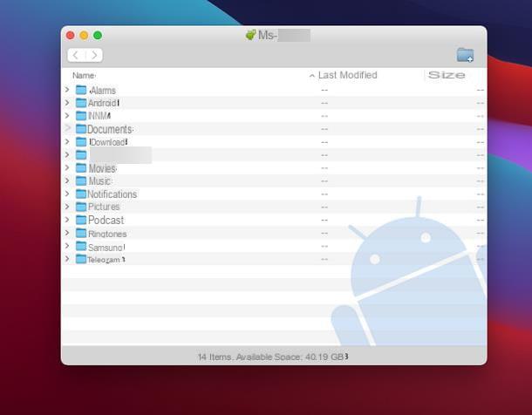Image resolution: width=532 pixels, height=415 pixels.
Task: Expand the Alarms folder
Action: [67, 90]
